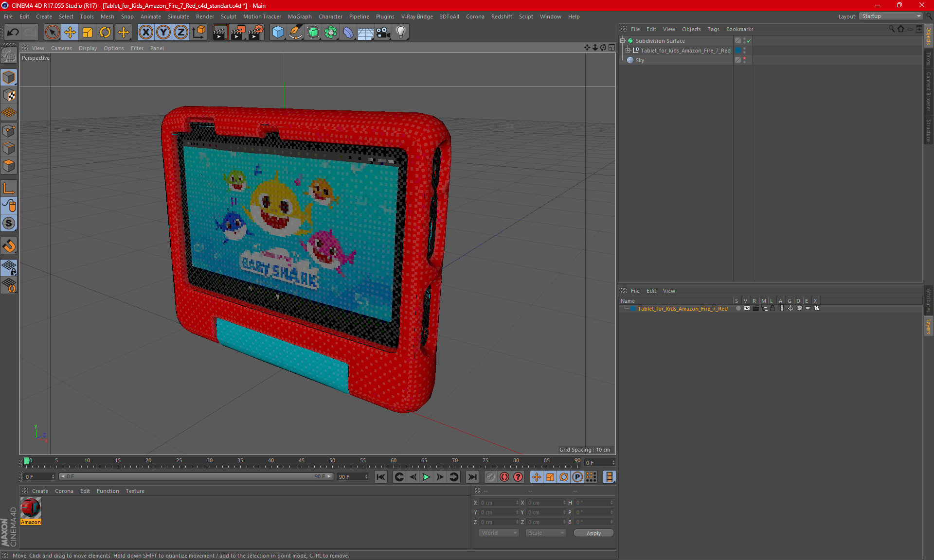Open the Render to Picture Viewer icon
This screenshot has width=934, height=560.
click(238, 32)
